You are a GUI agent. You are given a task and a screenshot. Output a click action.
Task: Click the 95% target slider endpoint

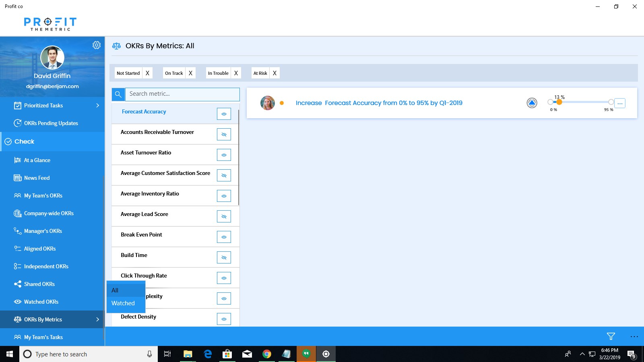click(x=611, y=102)
